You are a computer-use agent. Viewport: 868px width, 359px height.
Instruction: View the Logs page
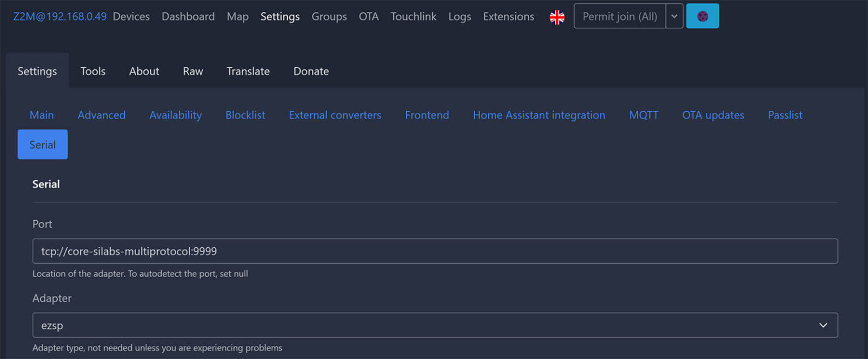click(459, 16)
